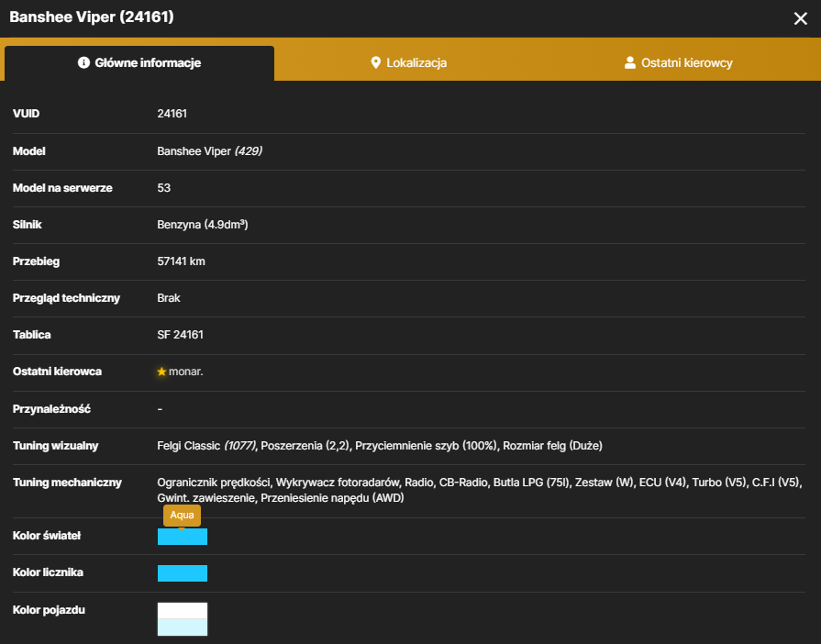This screenshot has width=821, height=644.
Task: Click the C.F.I (V5) text
Action: pos(776,483)
